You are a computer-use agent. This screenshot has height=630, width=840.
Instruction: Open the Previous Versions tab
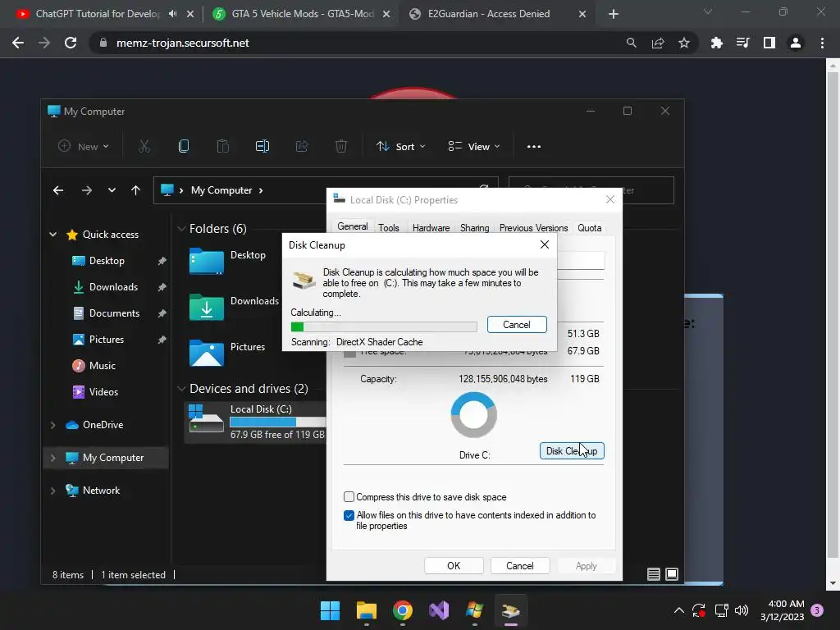point(533,228)
